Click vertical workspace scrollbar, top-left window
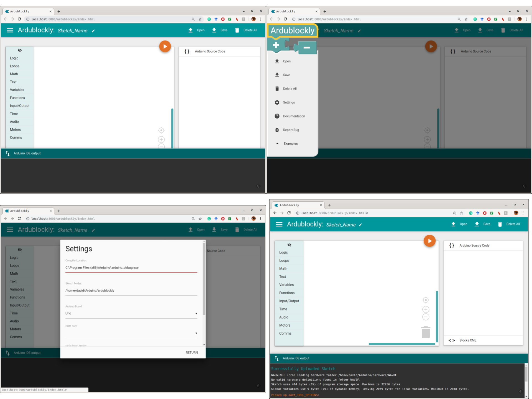The width and height of the screenshot is (532, 399). point(172,128)
